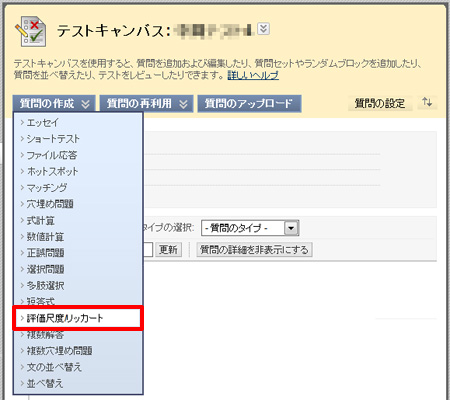Click the test canvas checklist icon
The height and width of the screenshot is (400, 450).
30,32
